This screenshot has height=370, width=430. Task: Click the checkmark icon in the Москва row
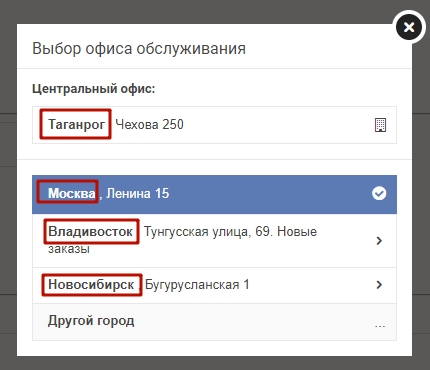point(379,193)
